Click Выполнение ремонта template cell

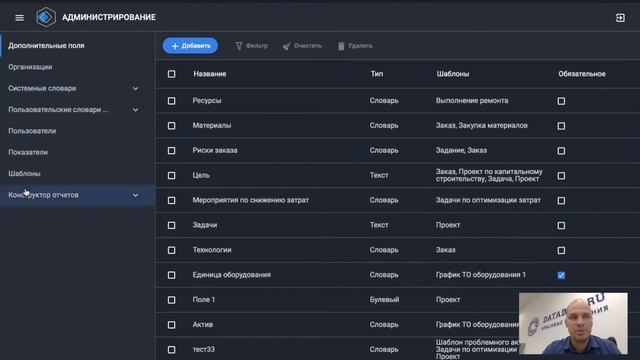pos(472,100)
